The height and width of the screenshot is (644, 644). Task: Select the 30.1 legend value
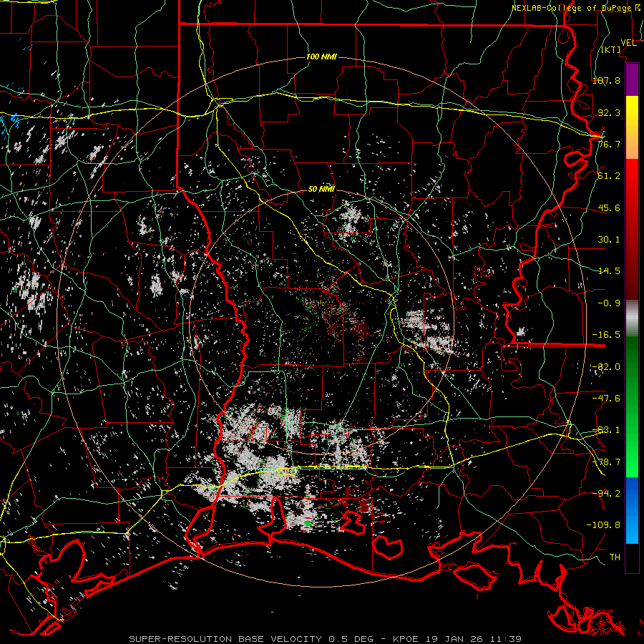point(609,240)
